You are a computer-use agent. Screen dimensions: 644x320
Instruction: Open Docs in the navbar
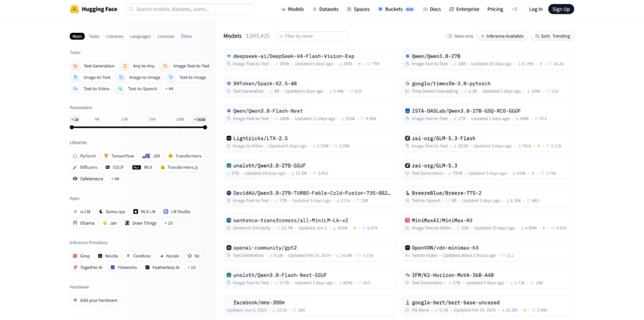432,9
